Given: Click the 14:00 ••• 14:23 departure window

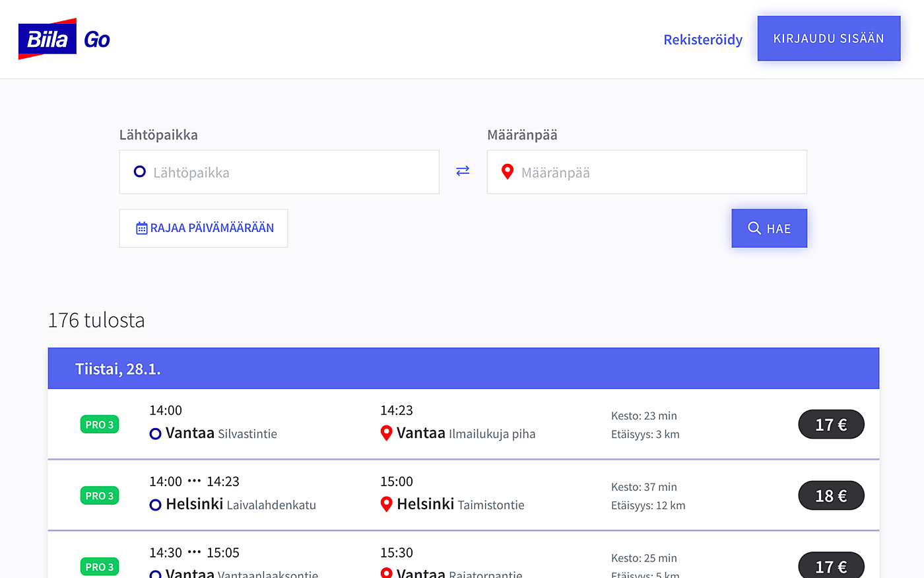Looking at the screenshot, I should click(x=194, y=482).
